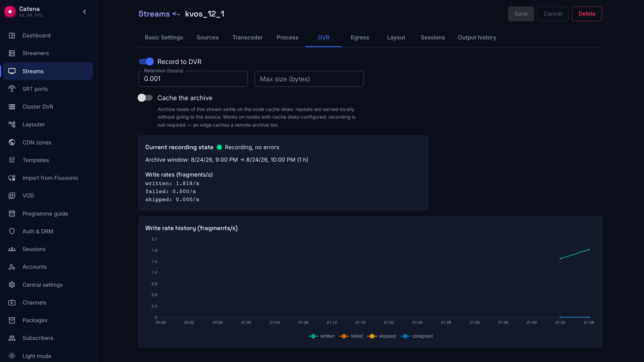Open Central settings gear icon
This screenshot has width=644, height=362.
pyautogui.click(x=12, y=285)
